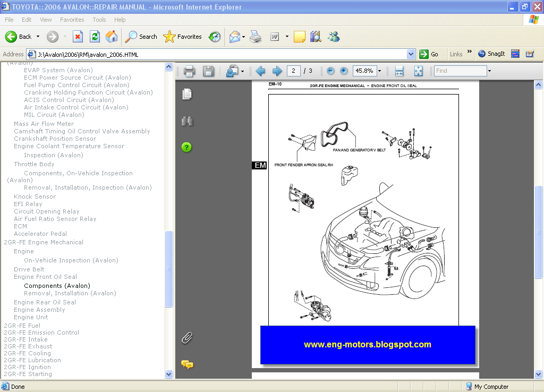Screen dimensions: 544x392
Task: Print the PDF from Acrobat toolbar
Action: click(190, 71)
